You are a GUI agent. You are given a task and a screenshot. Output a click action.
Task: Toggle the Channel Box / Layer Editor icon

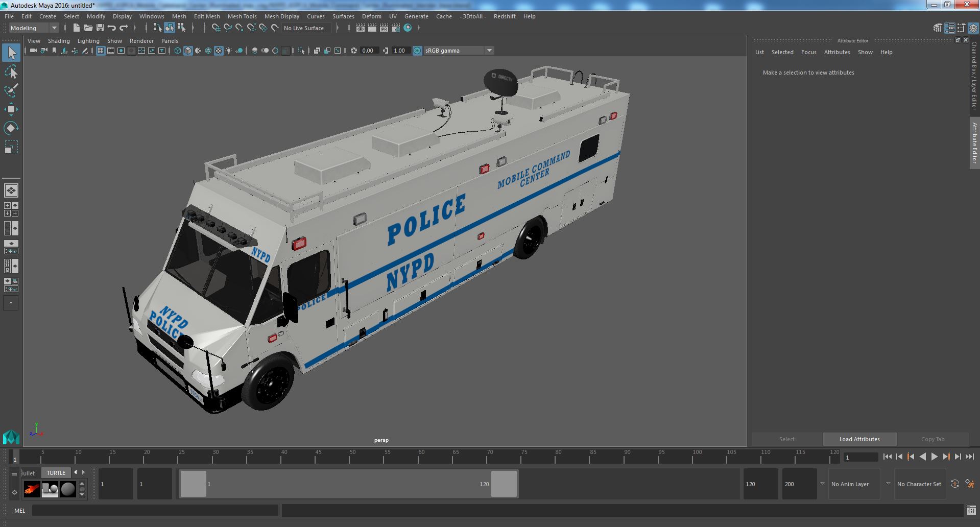click(973, 28)
